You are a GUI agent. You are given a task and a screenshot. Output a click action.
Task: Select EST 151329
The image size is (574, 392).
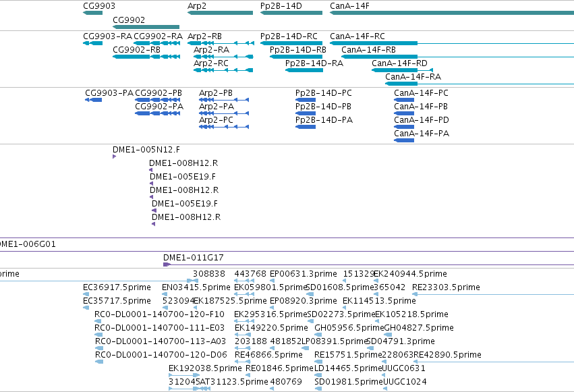[x=345, y=281]
